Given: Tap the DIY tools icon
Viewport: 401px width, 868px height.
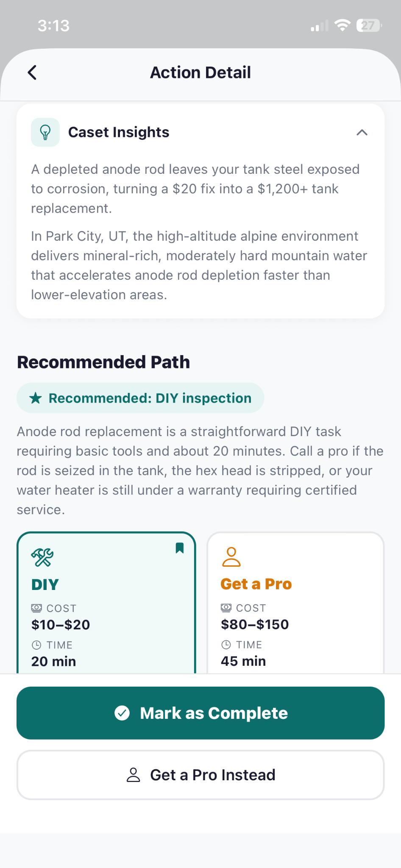Looking at the screenshot, I should coord(42,557).
